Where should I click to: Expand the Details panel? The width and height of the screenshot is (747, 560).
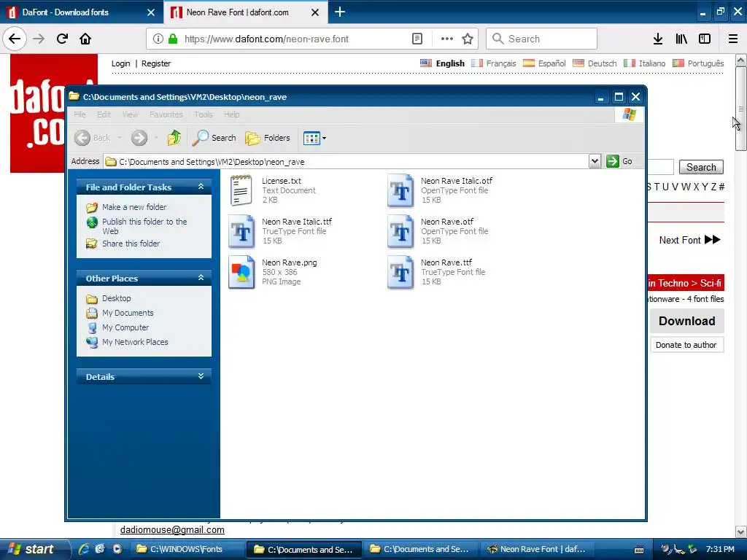(x=201, y=376)
